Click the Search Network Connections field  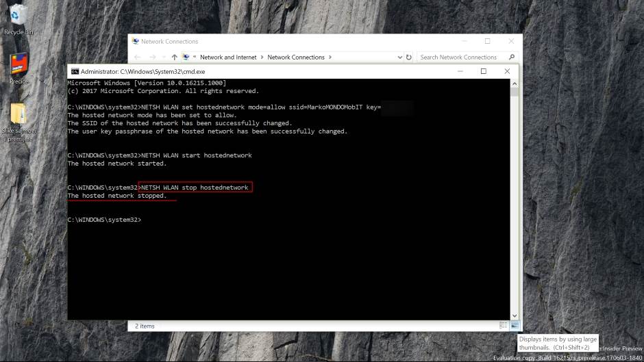coord(460,57)
